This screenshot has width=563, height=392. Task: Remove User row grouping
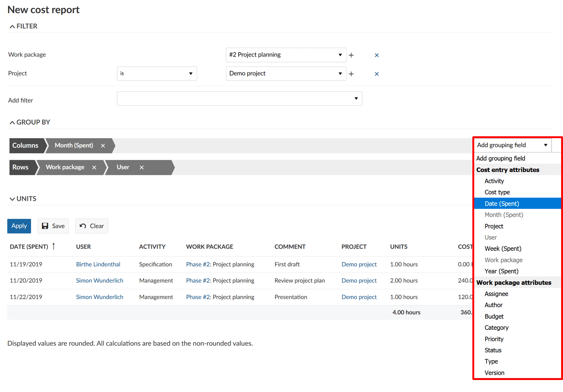coord(142,167)
